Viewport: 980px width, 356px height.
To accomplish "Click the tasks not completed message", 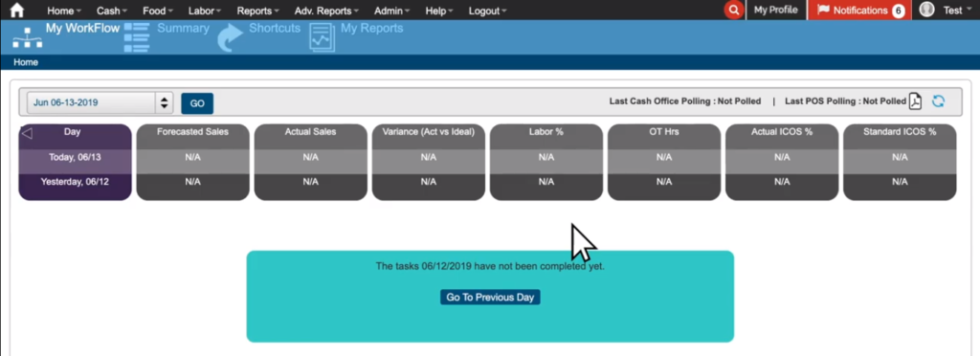I will (490, 266).
